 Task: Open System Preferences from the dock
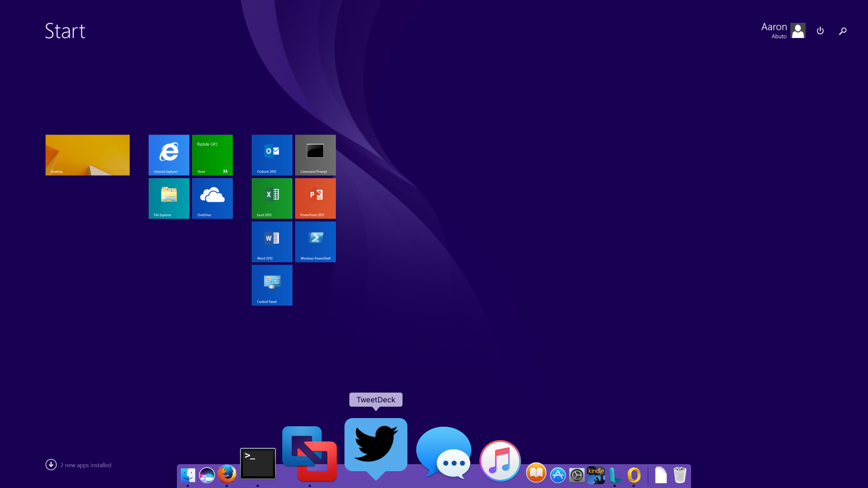coord(577,475)
